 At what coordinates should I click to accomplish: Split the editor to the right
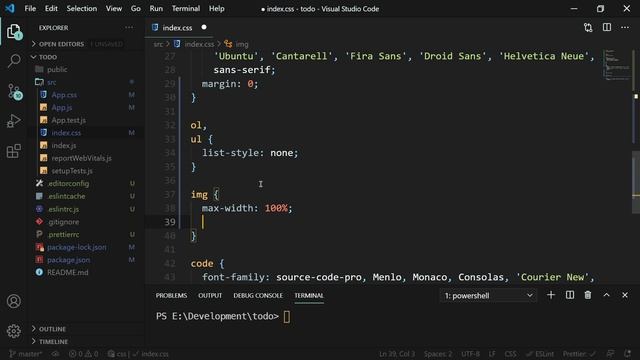click(x=607, y=27)
